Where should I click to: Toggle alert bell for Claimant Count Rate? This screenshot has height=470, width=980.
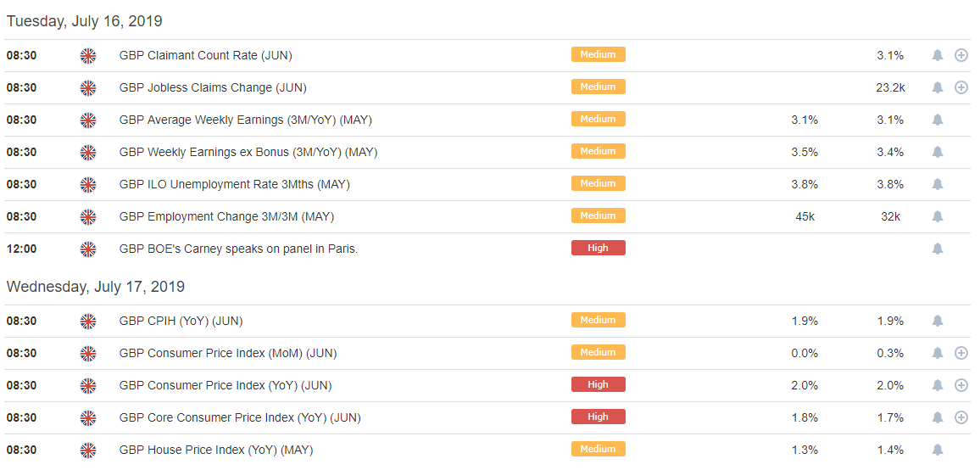[938, 55]
